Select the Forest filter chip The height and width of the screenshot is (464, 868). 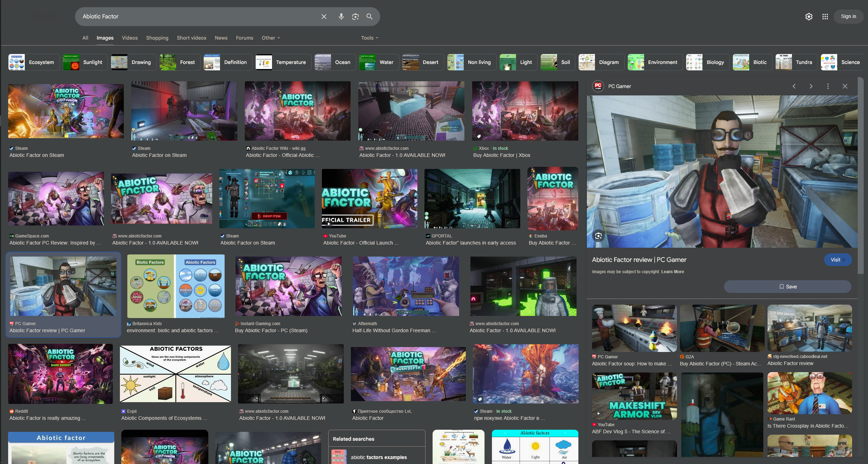180,62
